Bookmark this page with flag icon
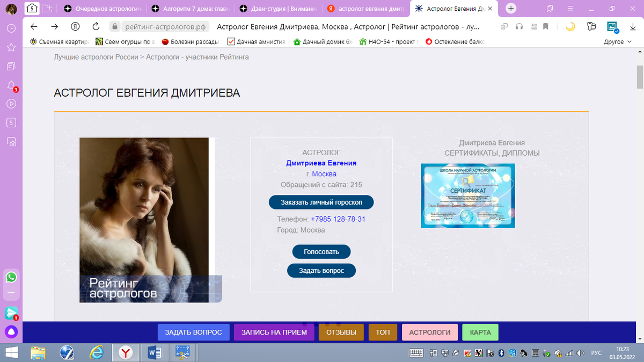The image size is (644, 362). [x=545, y=25]
